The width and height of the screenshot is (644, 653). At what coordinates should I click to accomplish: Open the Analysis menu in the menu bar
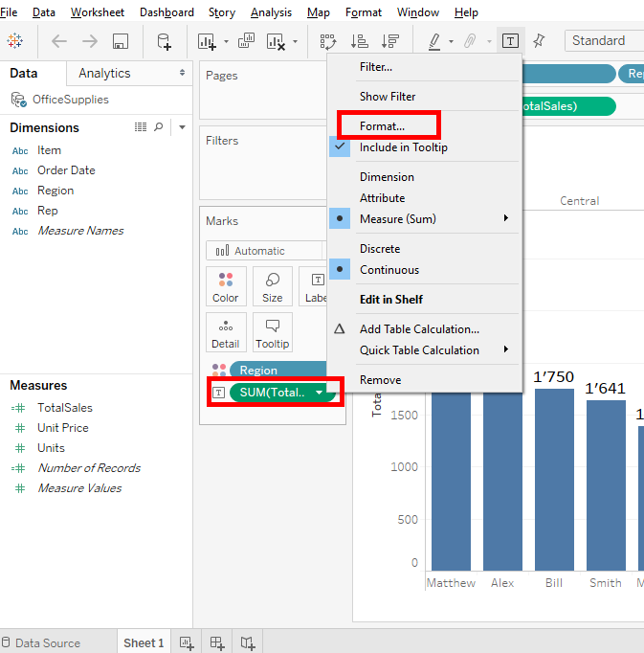(x=271, y=12)
